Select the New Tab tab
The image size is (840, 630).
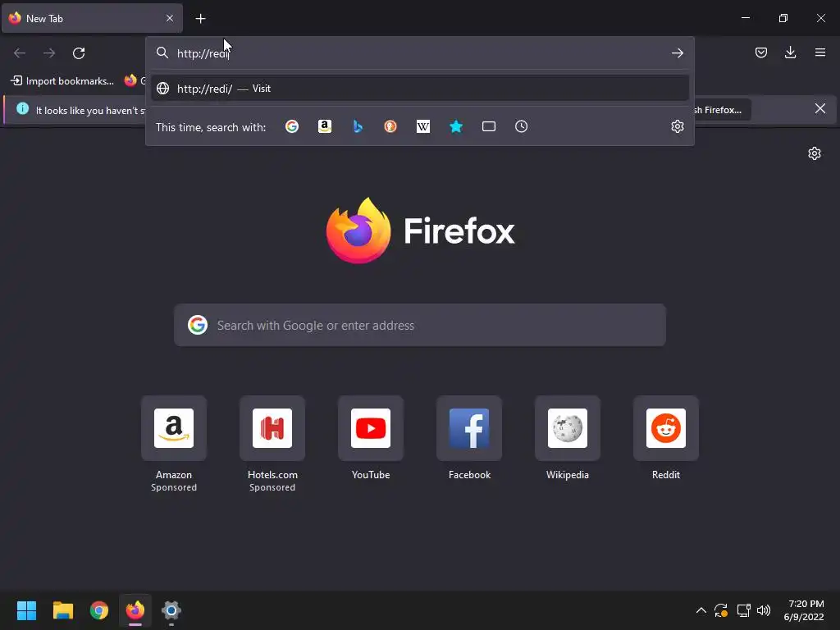(92, 18)
